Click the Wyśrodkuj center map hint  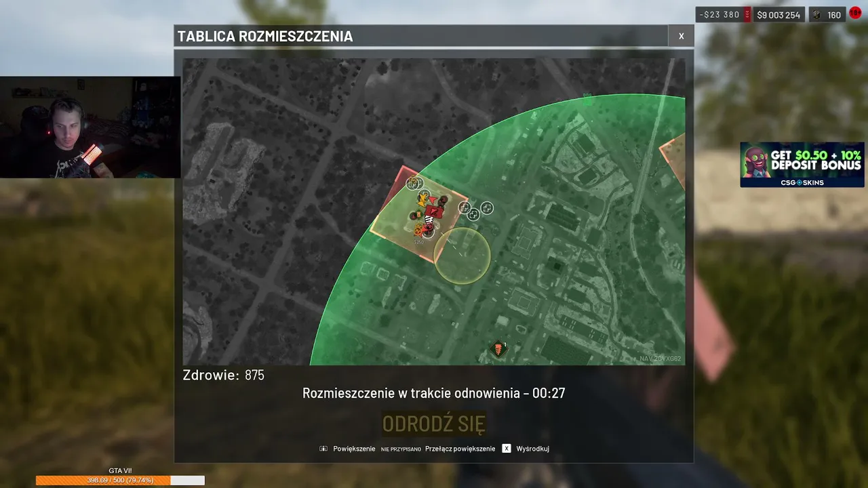pyautogui.click(x=532, y=449)
